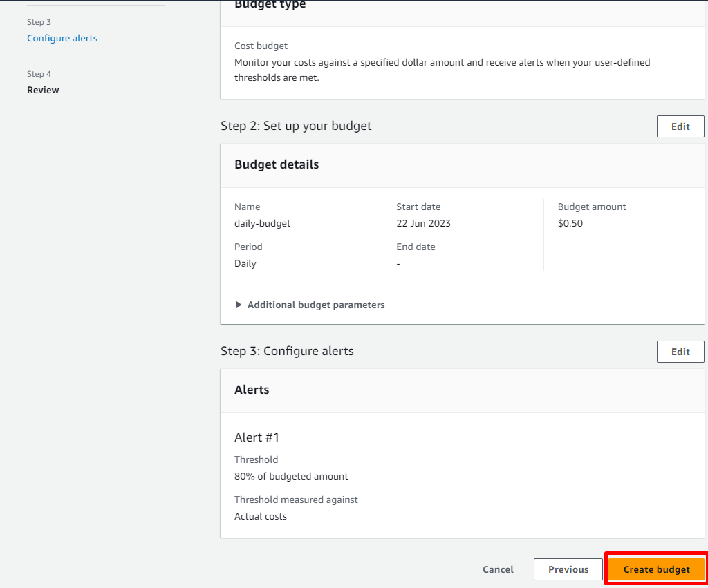Select the Review step in sidebar
Viewport: 708px width, 588px height.
coord(43,90)
